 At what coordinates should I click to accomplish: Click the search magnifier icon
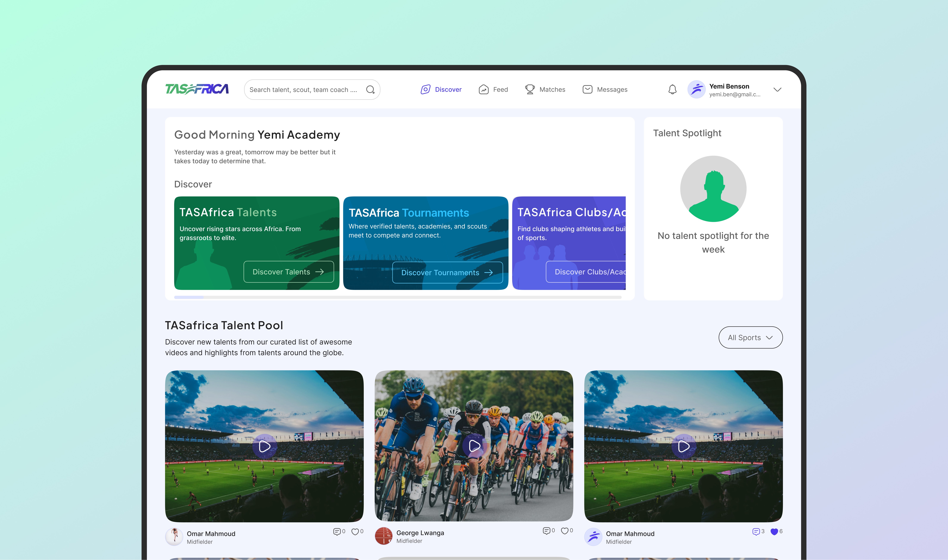(x=370, y=89)
